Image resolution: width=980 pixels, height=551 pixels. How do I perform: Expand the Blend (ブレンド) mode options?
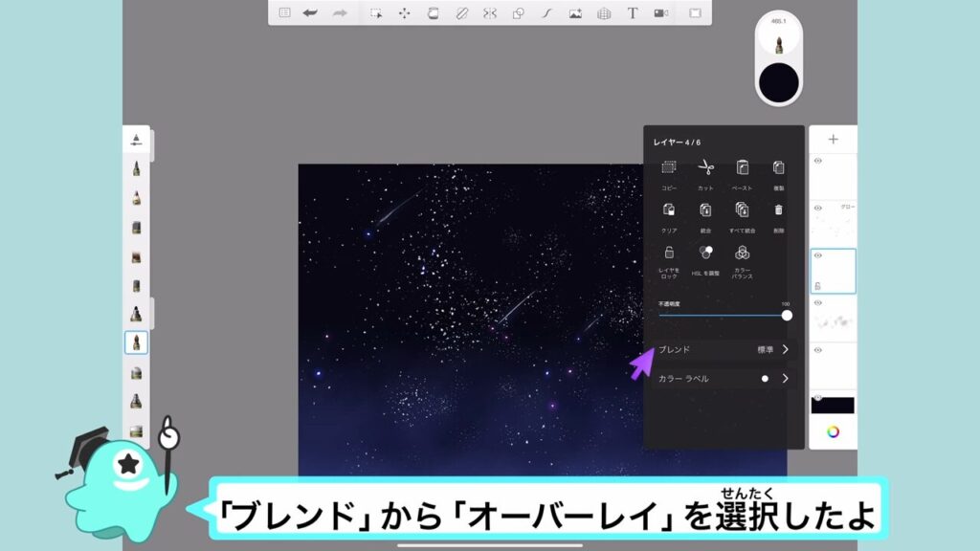(785, 350)
